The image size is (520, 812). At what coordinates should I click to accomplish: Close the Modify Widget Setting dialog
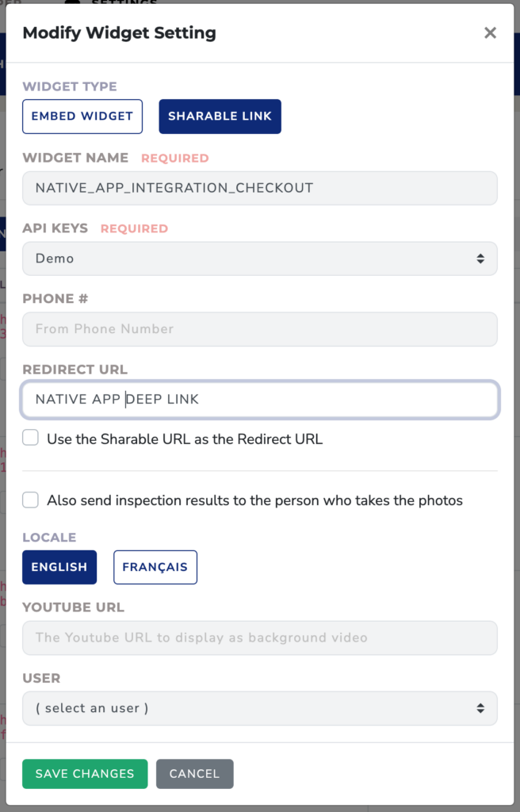point(490,33)
